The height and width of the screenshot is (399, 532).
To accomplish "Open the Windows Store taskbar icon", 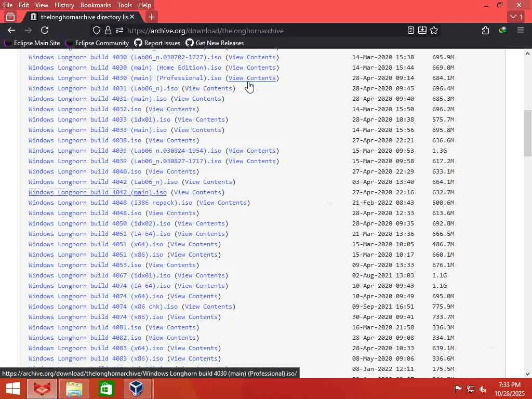I will pos(106,389).
